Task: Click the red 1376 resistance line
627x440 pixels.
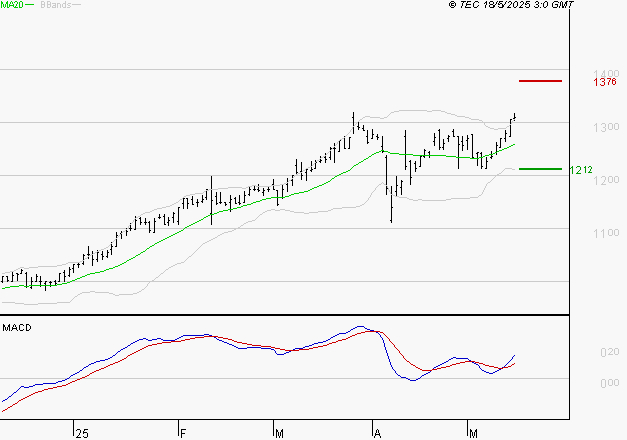Action: [540, 81]
